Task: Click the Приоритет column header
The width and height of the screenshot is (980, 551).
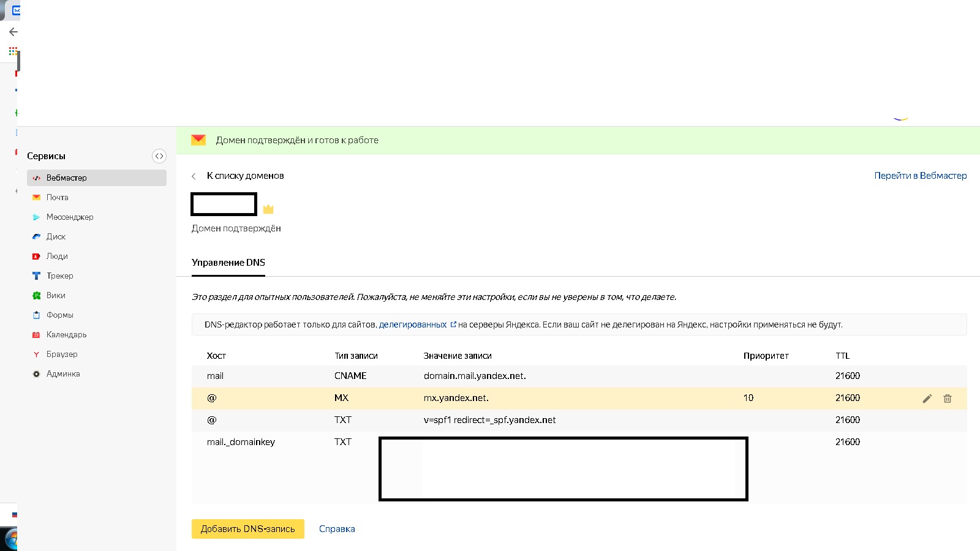Action: [766, 356]
